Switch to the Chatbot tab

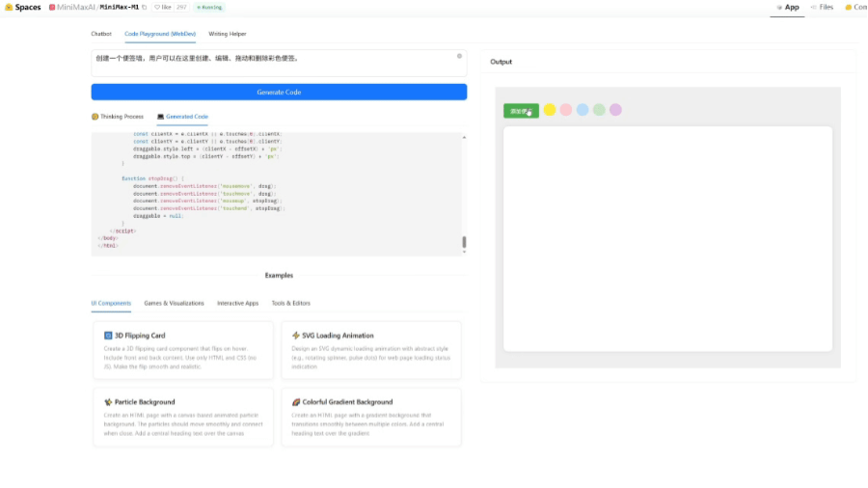click(x=101, y=34)
